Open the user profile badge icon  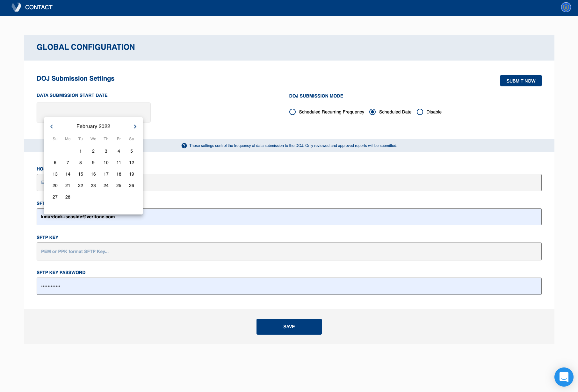click(566, 7)
